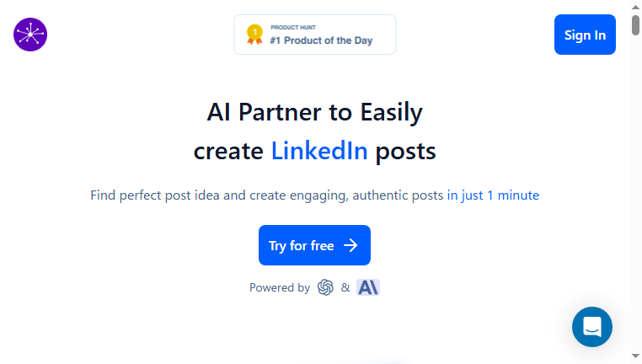Click the page scrollbar thumb
Viewport: 642px width, 364px height.
tap(635, 25)
